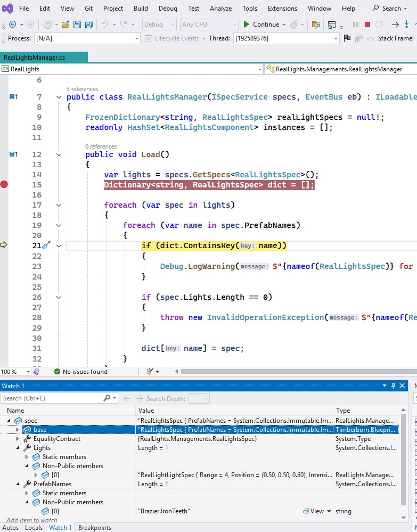Screen dimensions: 417x532
Task: Collapse the spec node in Watch
Action: click(x=9, y=421)
